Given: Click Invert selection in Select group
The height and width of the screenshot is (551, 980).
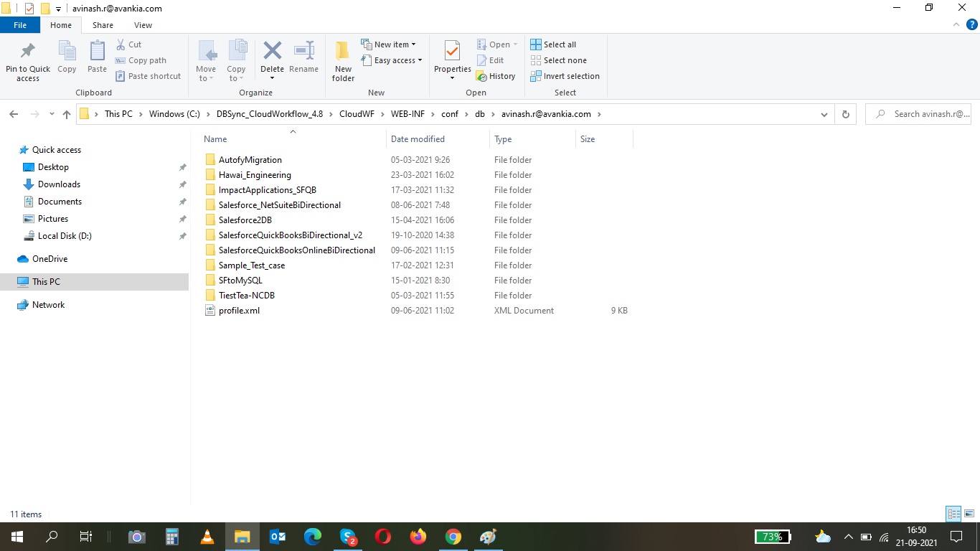Looking at the screenshot, I should (565, 76).
